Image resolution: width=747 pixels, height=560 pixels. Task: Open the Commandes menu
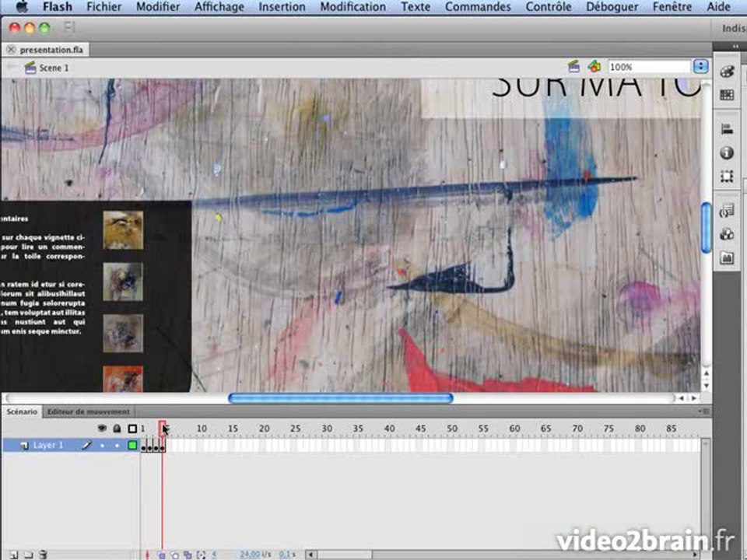[478, 7]
